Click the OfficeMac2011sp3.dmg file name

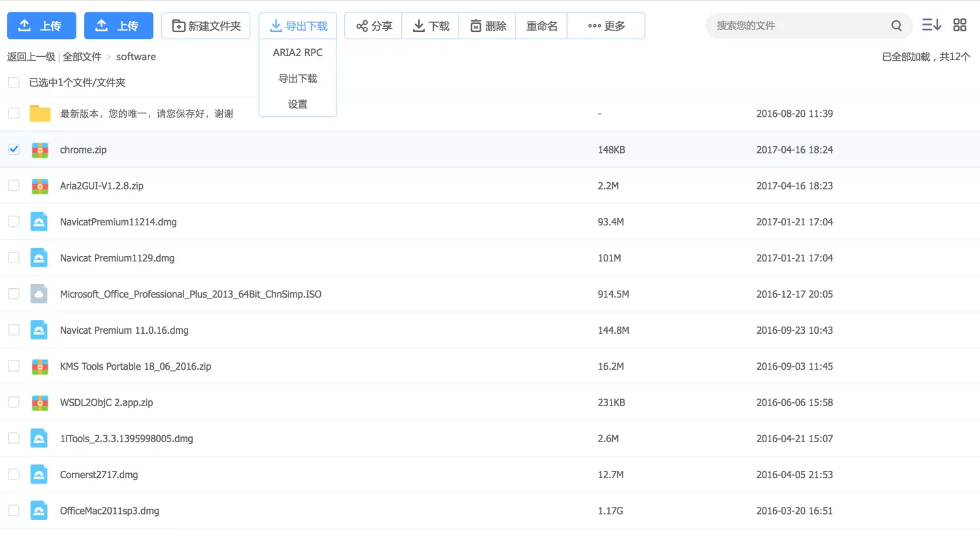110,511
